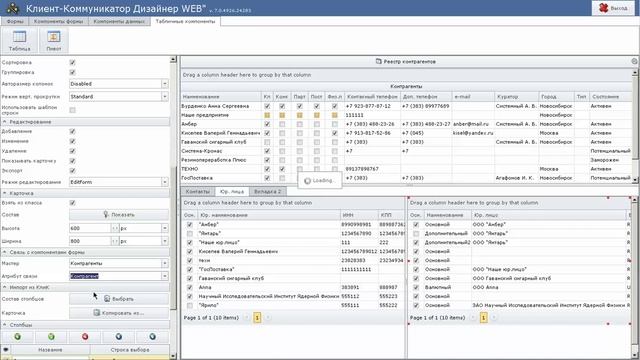Click the app logo in the title bar

click(13, 8)
